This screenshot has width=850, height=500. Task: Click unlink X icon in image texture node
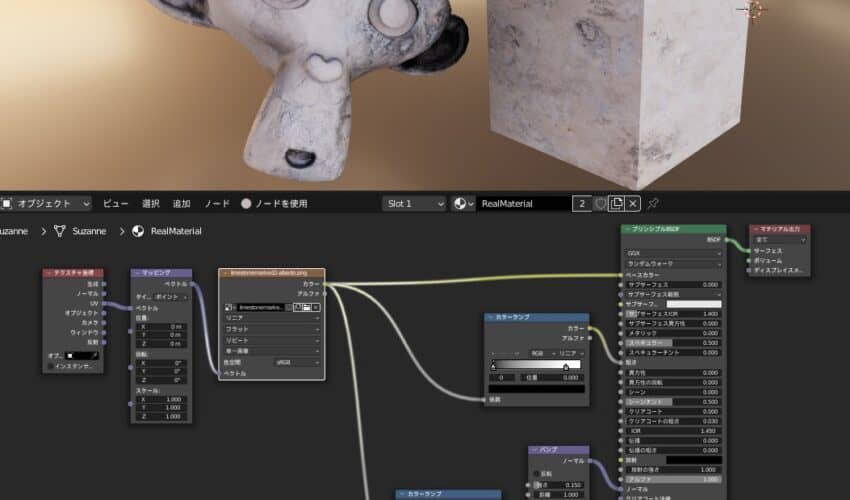tap(315, 307)
